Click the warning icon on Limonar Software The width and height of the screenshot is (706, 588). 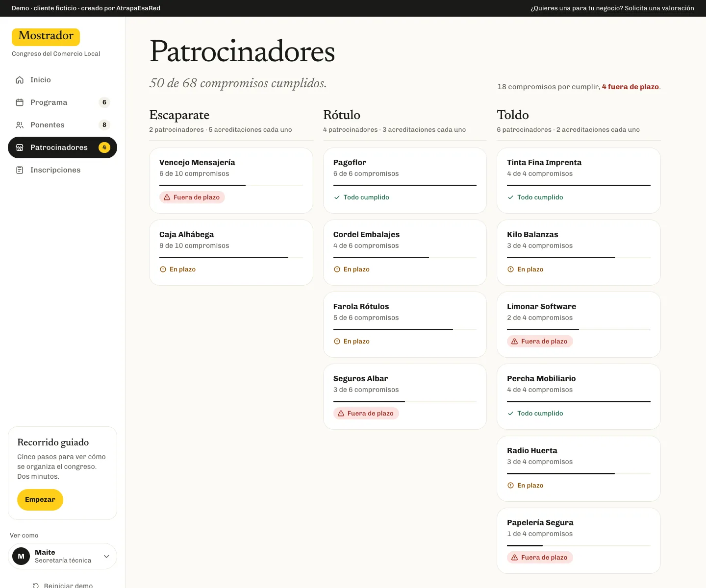pos(515,342)
